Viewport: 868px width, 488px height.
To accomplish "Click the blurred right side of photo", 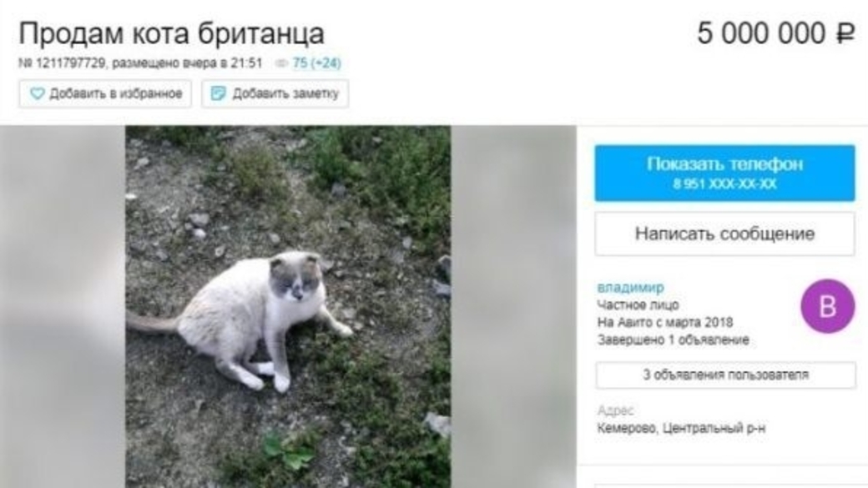I will pyautogui.click(x=514, y=306).
